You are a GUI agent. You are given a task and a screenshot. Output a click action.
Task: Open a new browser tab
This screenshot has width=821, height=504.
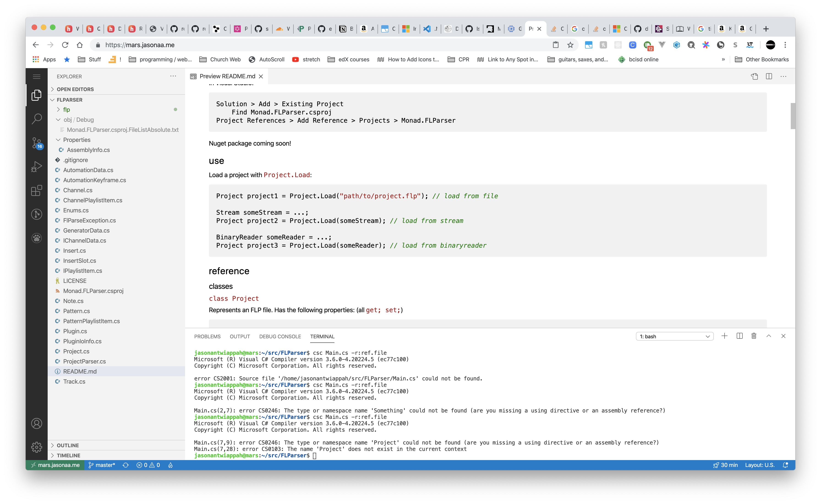point(766,29)
